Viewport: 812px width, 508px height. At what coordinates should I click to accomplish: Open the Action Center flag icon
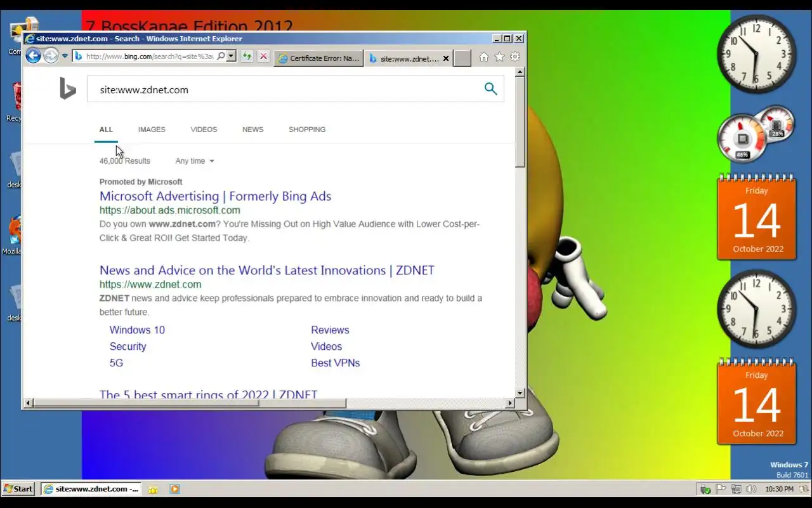(721, 489)
